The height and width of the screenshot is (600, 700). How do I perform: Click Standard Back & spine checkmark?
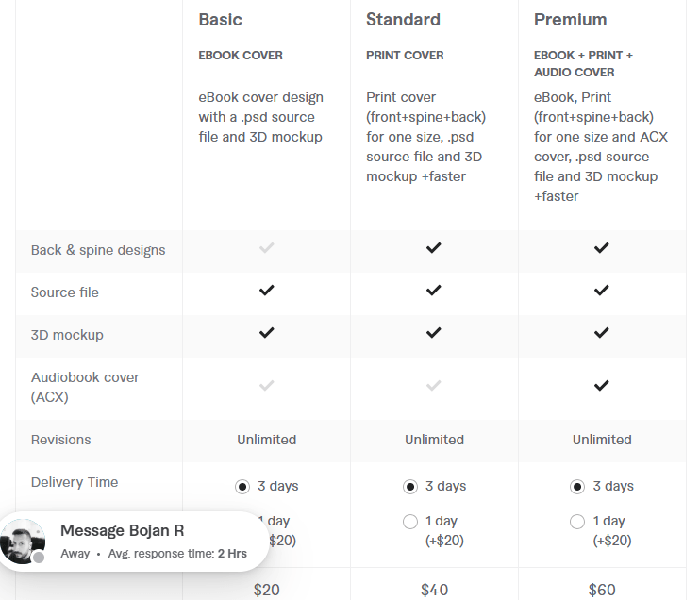pyautogui.click(x=434, y=248)
